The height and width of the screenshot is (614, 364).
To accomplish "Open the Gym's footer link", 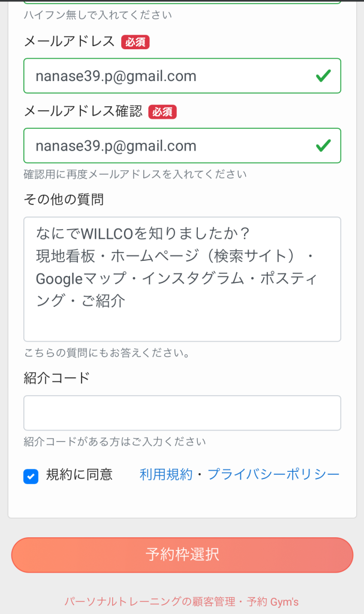I will [181, 601].
